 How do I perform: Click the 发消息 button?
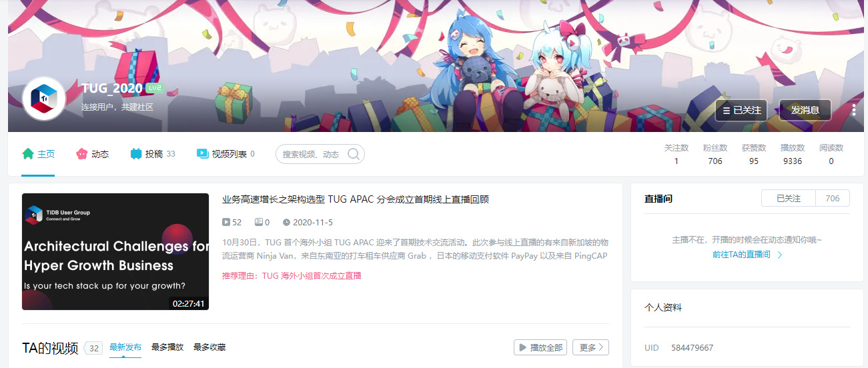[805, 110]
